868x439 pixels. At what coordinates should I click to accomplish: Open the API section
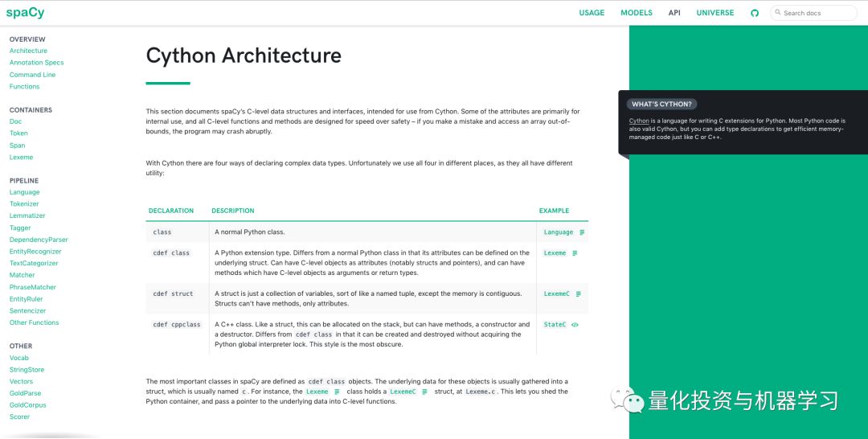point(674,13)
